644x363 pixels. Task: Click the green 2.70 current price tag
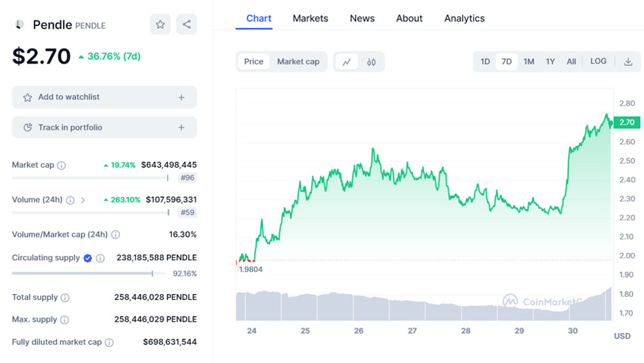(x=627, y=123)
